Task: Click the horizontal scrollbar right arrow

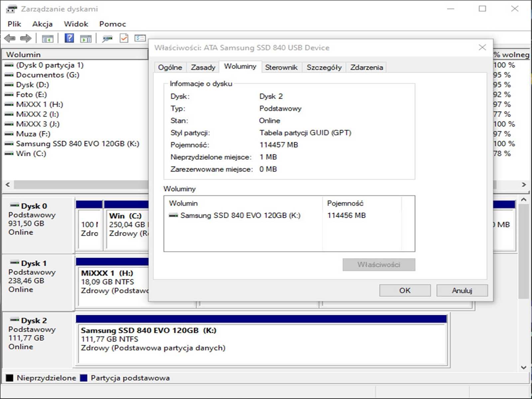Action: 524,185
